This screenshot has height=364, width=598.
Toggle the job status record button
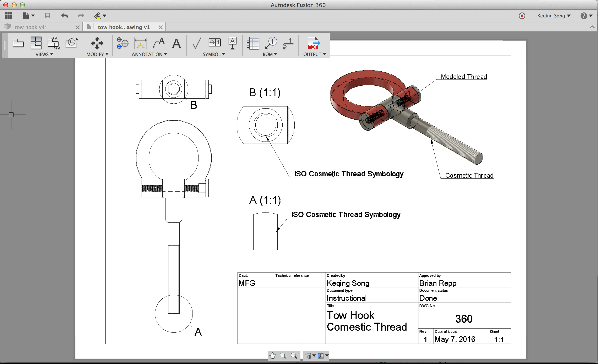(522, 16)
